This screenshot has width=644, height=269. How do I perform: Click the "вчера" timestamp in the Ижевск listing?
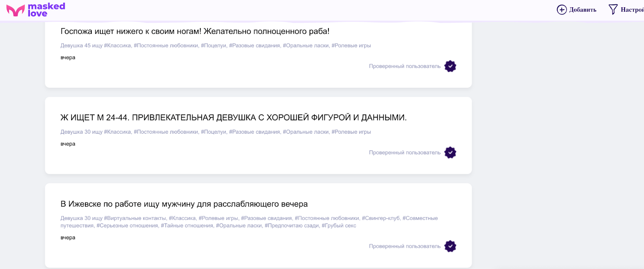[x=68, y=238]
